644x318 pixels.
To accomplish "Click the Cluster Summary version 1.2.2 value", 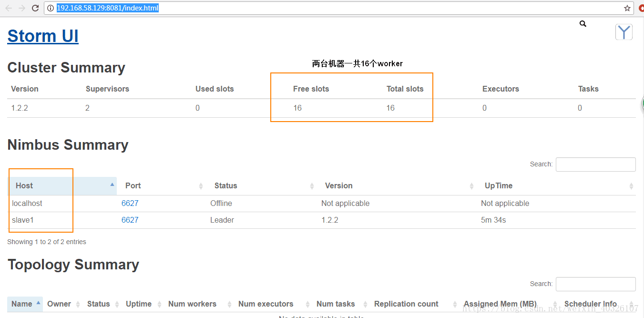I will click(x=20, y=108).
